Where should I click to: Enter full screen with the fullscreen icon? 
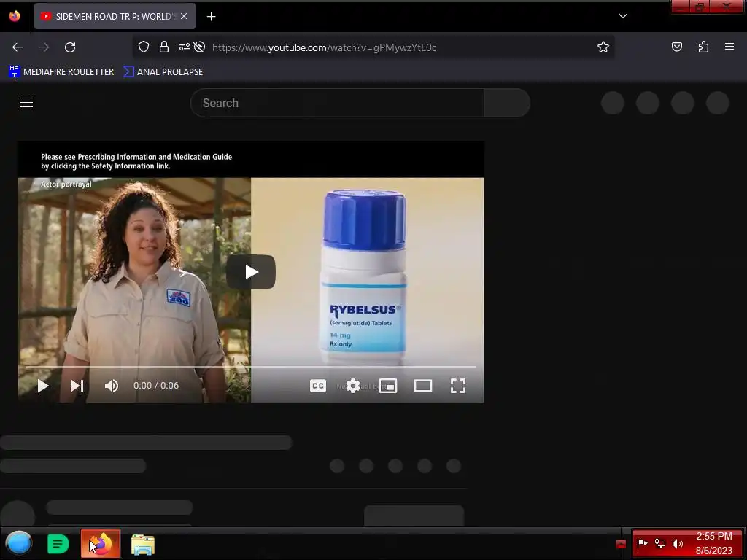point(458,386)
